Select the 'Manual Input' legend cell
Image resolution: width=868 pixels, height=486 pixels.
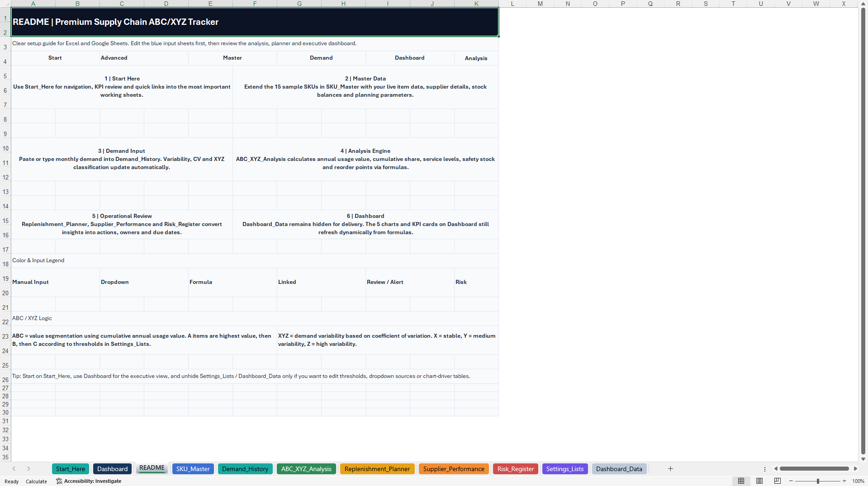55,282
